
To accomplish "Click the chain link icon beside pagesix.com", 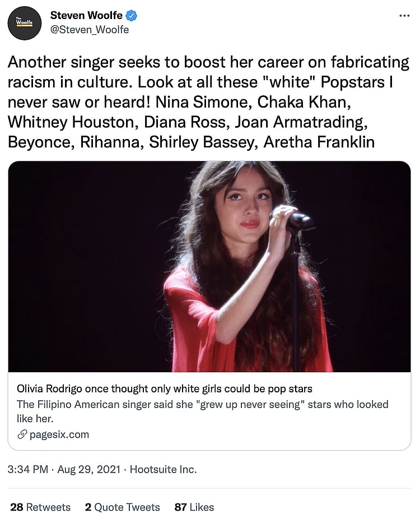I will pyautogui.click(x=22, y=434).
